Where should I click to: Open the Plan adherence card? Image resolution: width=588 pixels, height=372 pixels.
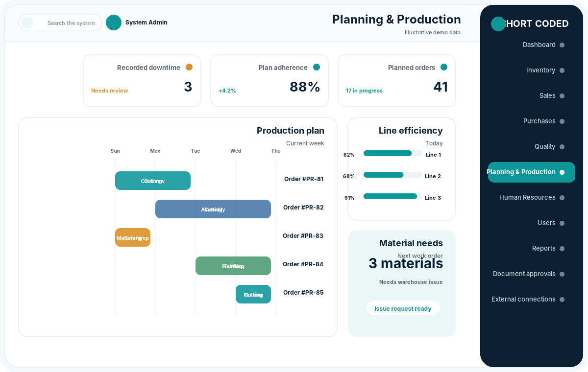click(x=269, y=81)
